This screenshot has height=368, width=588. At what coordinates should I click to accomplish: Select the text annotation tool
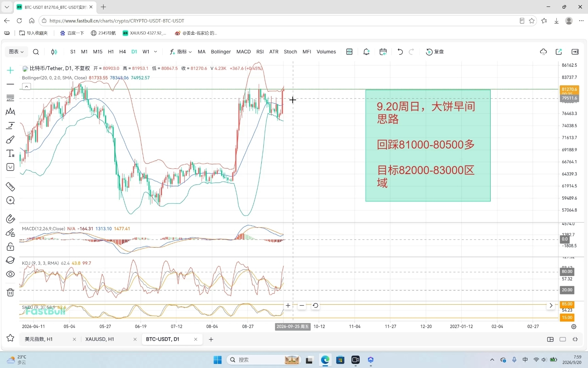click(10, 153)
